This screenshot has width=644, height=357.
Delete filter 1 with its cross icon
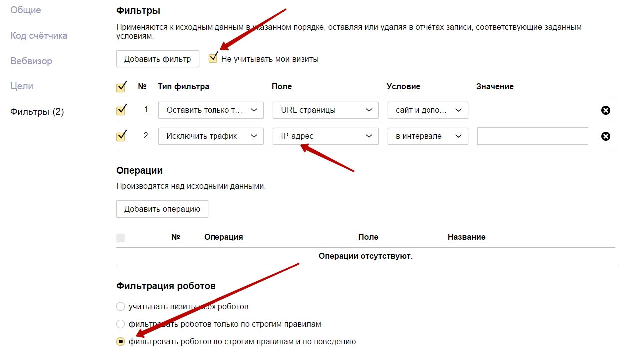(x=606, y=110)
